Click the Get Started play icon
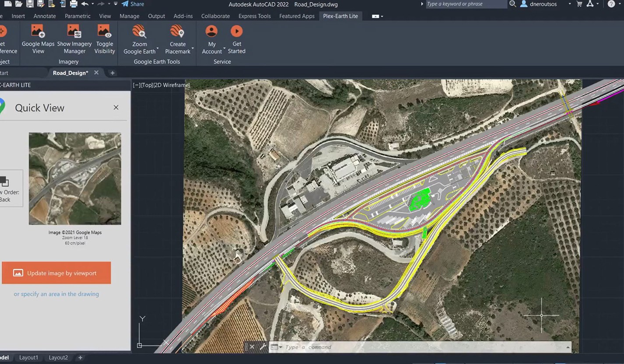 [x=237, y=31]
